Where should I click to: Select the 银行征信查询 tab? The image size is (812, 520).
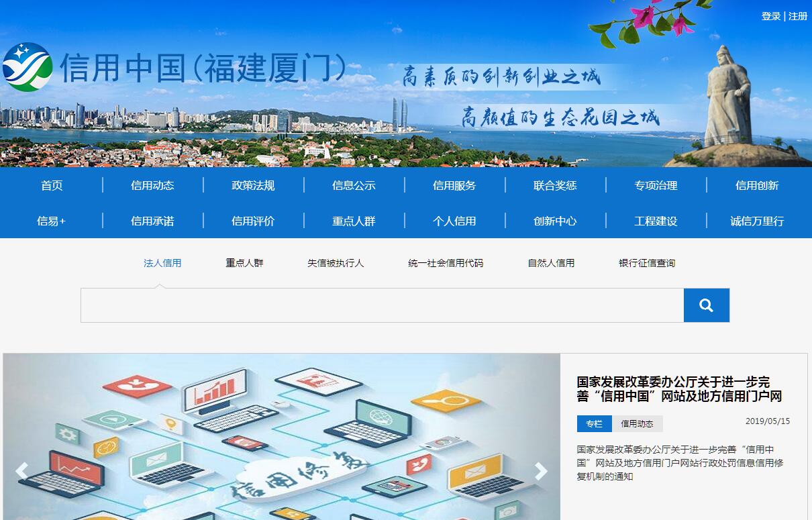point(647,263)
